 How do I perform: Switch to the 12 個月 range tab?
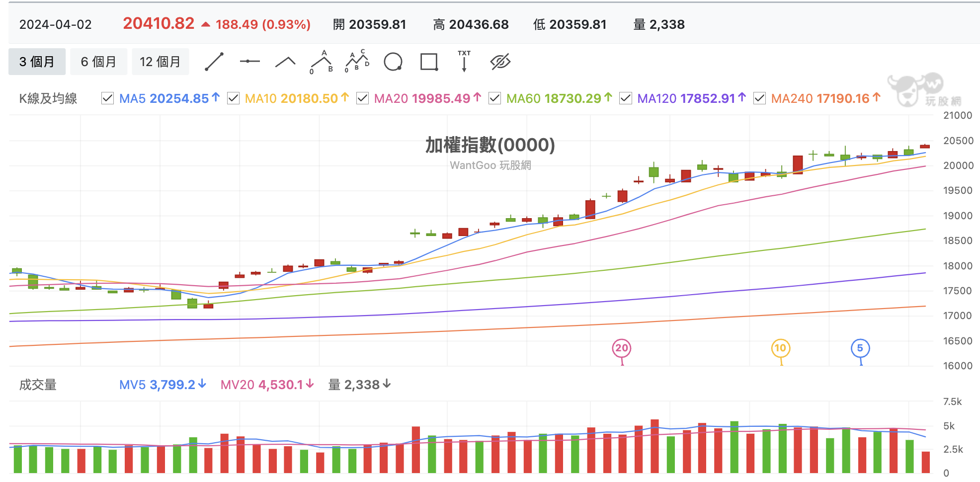pyautogui.click(x=160, y=62)
